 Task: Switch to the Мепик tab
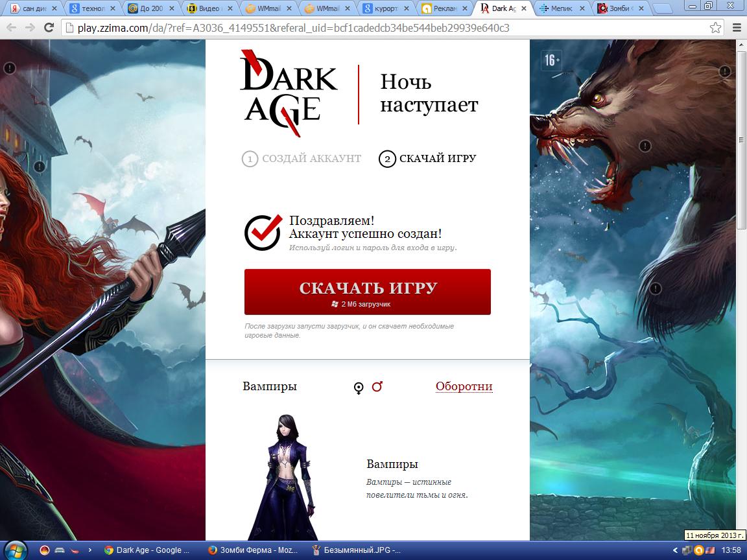(560, 8)
